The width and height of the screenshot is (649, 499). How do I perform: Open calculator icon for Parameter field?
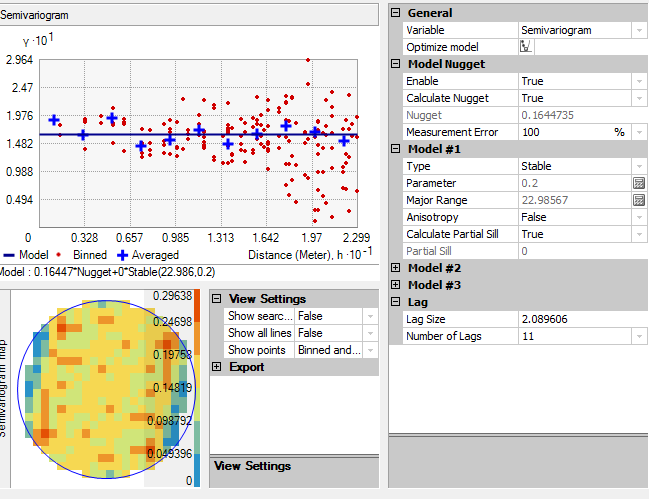click(x=638, y=183)
